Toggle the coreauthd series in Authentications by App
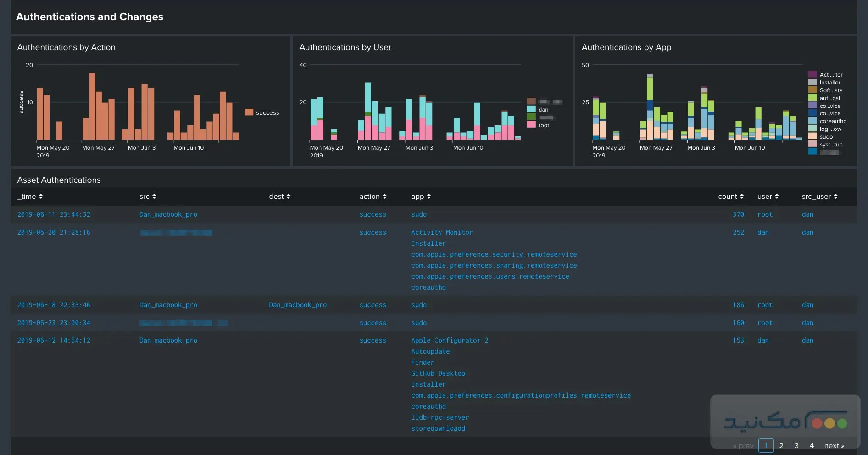The image size is (868, 455). coord(833,121)
